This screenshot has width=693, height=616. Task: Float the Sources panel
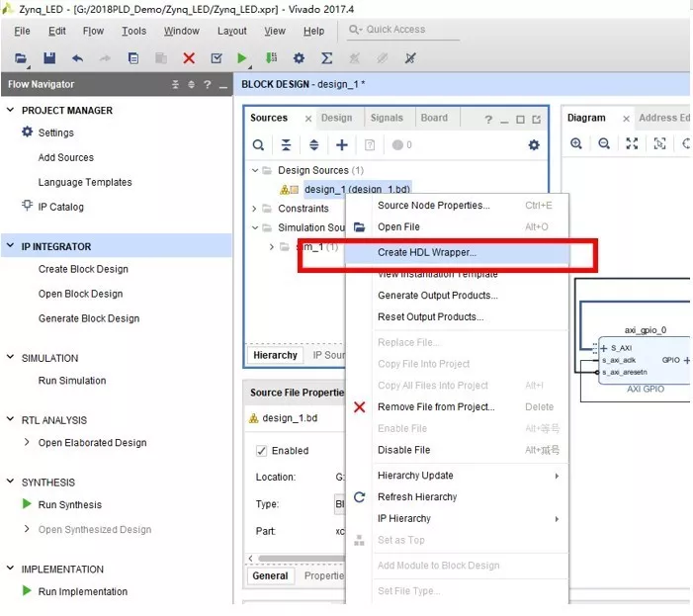(x=536, y=120)
